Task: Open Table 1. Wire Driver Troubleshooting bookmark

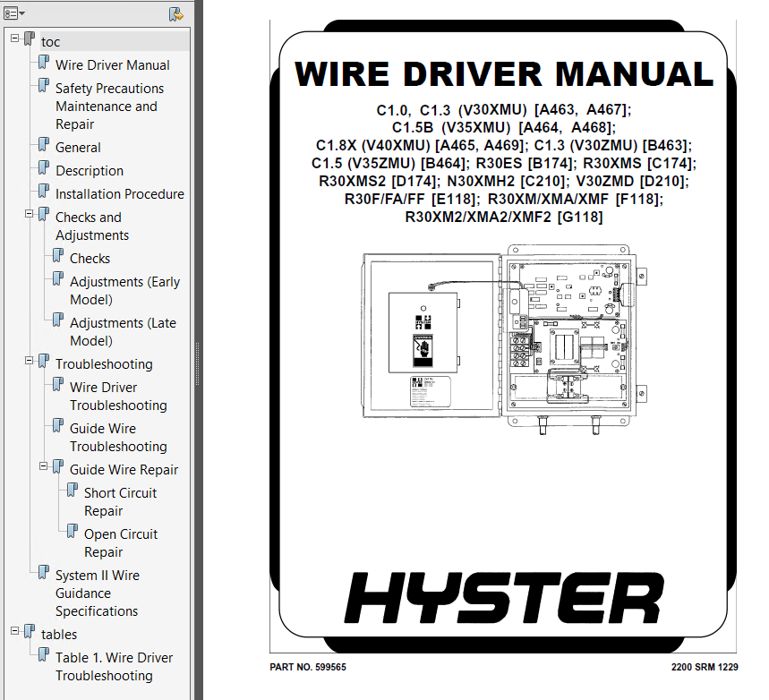Action: coord(114,667)
